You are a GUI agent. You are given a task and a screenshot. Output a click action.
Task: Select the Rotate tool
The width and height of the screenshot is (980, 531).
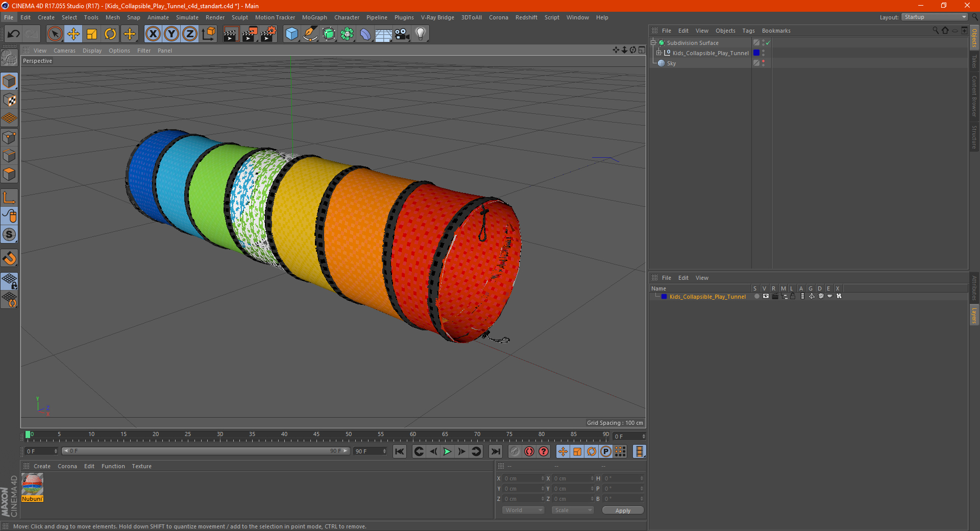110,34
